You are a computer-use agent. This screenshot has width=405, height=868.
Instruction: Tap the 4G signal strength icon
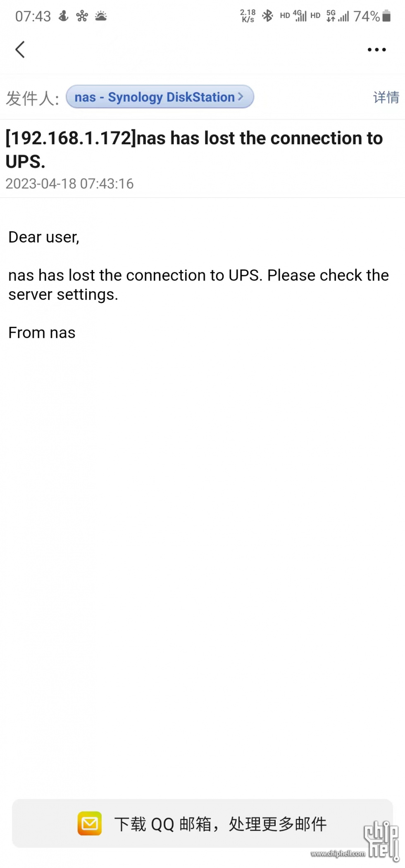[x=300, y=16]
